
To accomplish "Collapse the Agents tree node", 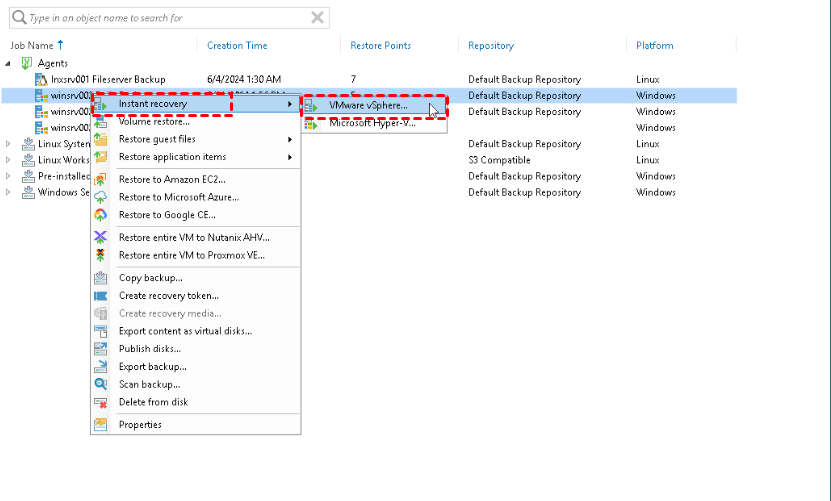I will [8, 63].
